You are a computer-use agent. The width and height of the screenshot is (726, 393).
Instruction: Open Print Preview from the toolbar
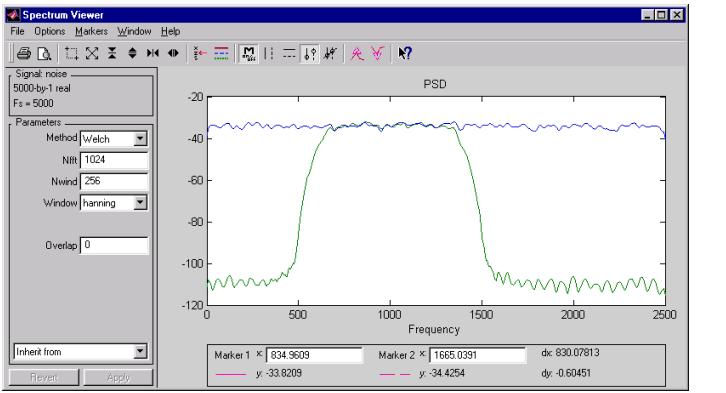[44, 54]
